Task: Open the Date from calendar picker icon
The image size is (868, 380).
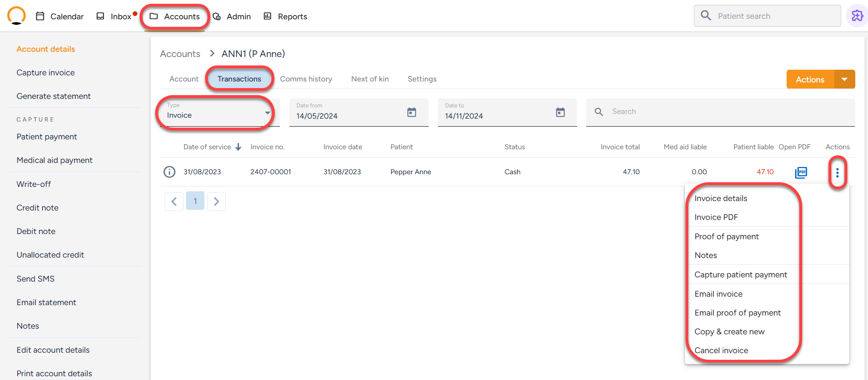Action: point(412,112)
